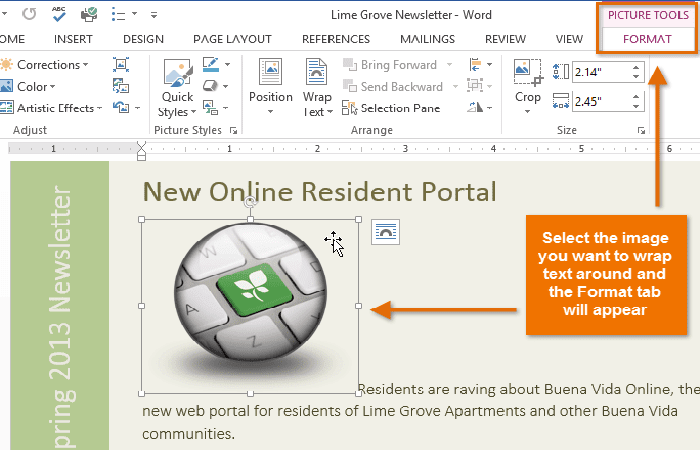This screenshot has width=700, height=450.
Task: Click the Compress Pictures icon
Action: click(x=121, y=64)
